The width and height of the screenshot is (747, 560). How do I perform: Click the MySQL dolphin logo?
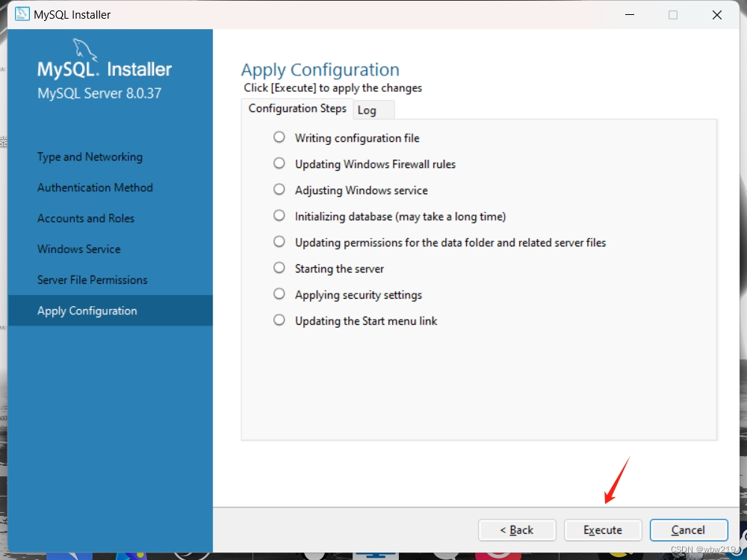click(85, 49)
